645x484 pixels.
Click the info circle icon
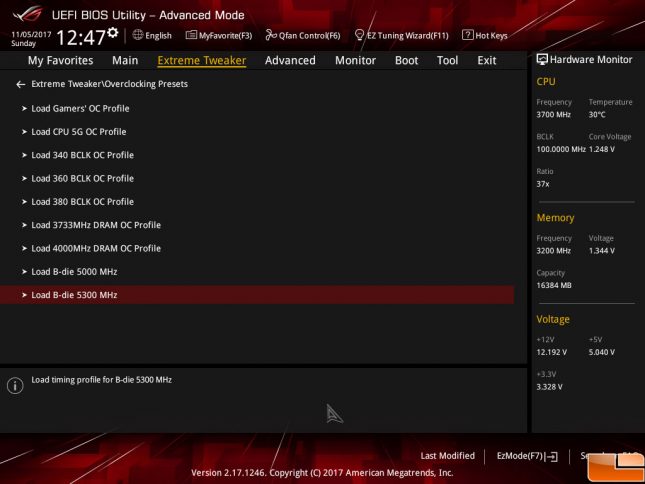pyautogui.click(x=15, y=386)
